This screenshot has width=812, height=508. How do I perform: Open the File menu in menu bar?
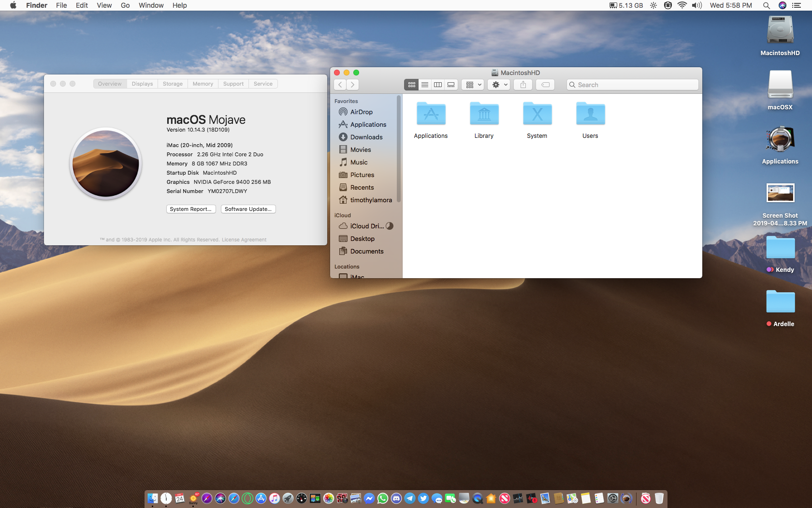coord(61,5)
